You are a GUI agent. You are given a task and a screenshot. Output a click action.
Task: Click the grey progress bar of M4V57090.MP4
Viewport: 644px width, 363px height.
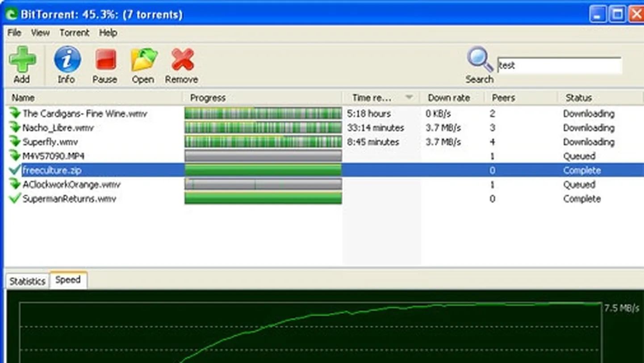(263, 156)
